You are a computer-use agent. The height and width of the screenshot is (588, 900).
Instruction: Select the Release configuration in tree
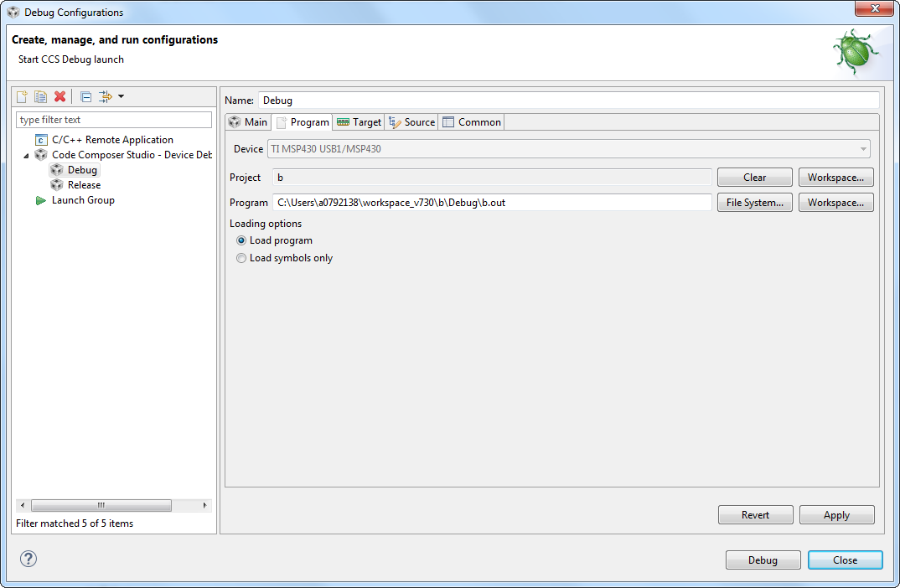[x=84, y=185]
